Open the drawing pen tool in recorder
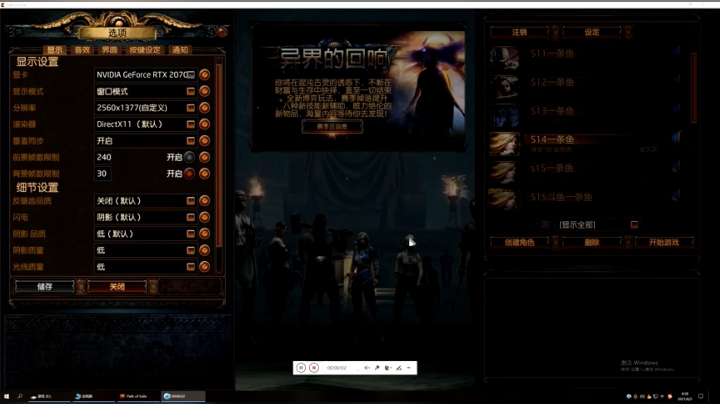Screen dimensions: 720x404 399,368
